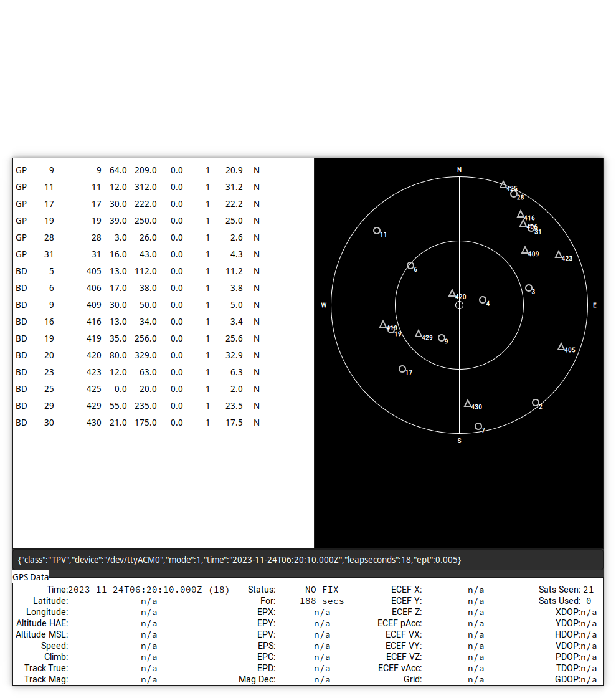The width and height of the screenshot is (616, 698).
Task: Click satellite 7 circle near south edge
Action: 478,426
